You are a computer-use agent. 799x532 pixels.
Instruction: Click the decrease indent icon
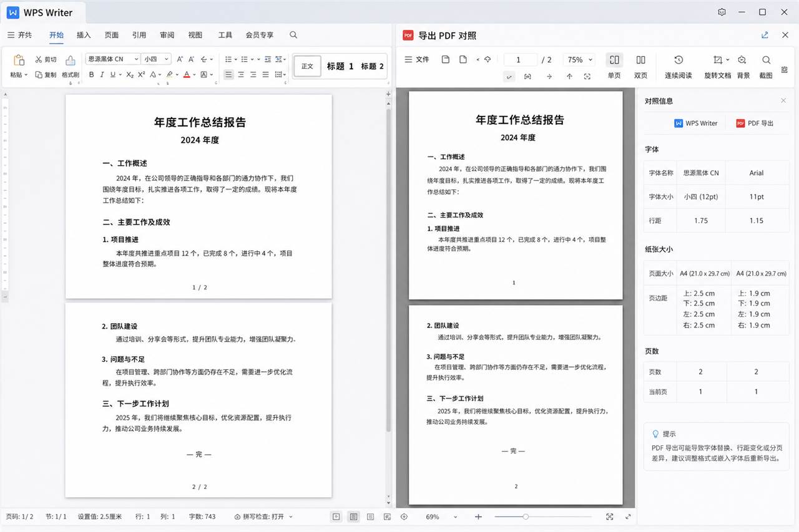point(267,59)
